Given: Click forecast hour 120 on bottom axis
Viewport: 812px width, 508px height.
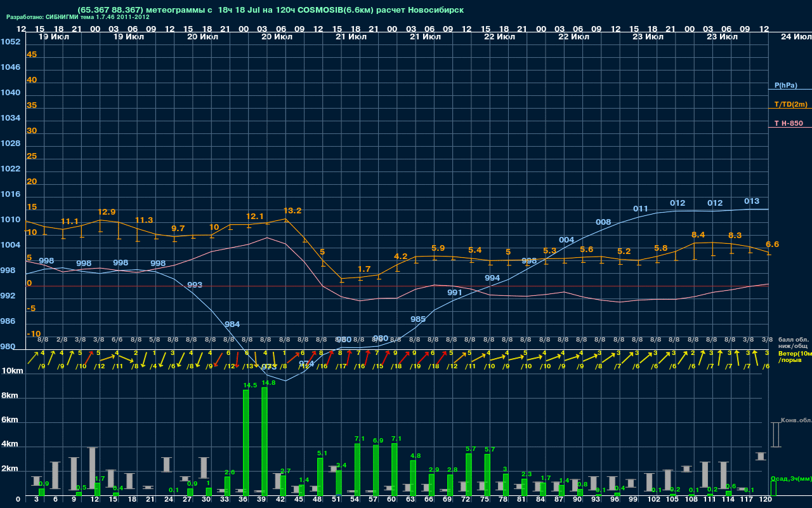Looking at the screenshot, I should pos(766,500).
